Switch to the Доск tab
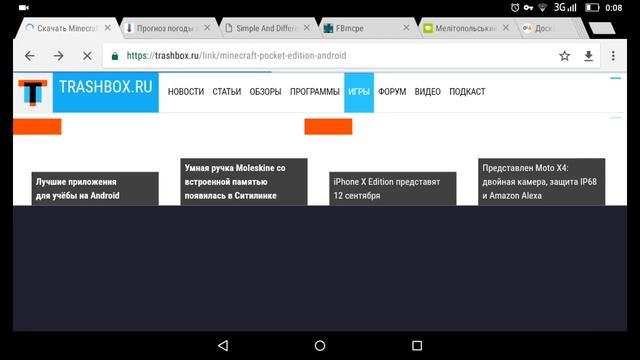Screen dimensions: 640x360 point(543,28)
